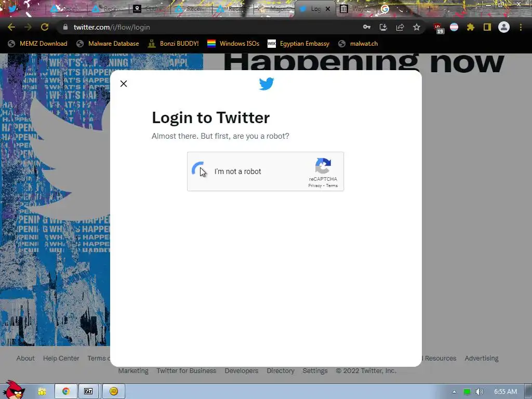Click the Twitter bird logo in dialog
532x399 pixels.
pyautogui.click(x=267, y=84)
